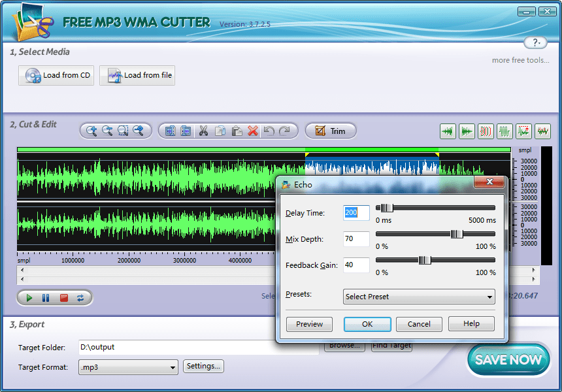Click the Save Now button

pyautogui.click(x=508, y=359)
